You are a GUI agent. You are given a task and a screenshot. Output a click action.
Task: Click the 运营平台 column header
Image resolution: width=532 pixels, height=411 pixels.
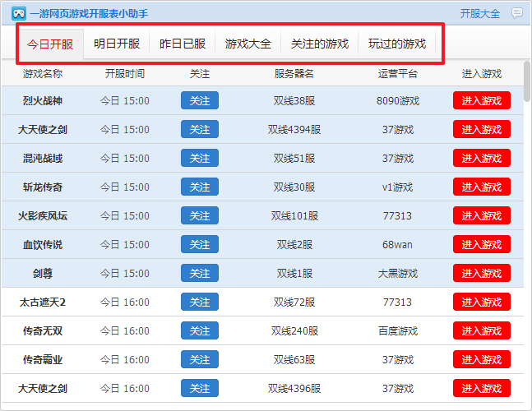pos(398,74)
